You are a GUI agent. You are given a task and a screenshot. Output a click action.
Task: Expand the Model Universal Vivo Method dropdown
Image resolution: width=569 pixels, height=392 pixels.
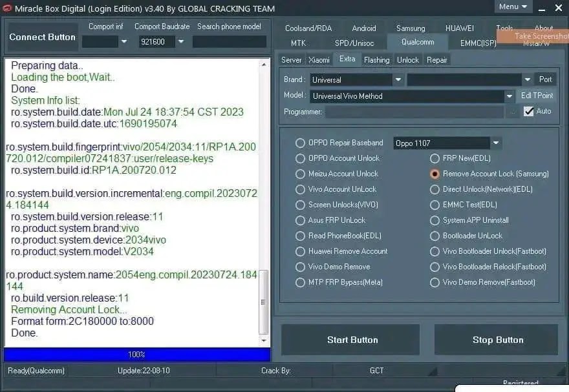pyautogui.click(x=509, y=96)
